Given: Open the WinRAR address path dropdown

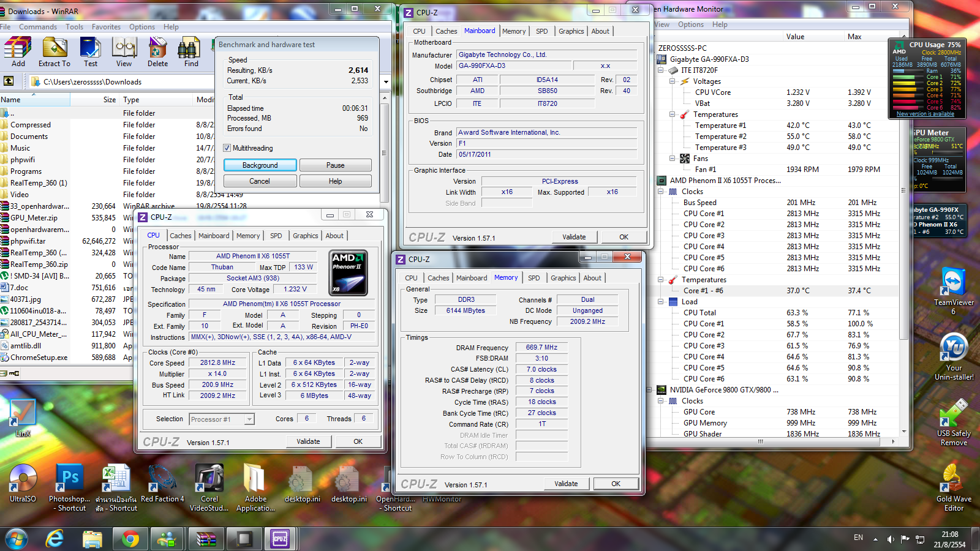Looking at the screenshot, I should pyautogui.click(x=386, y=81).
